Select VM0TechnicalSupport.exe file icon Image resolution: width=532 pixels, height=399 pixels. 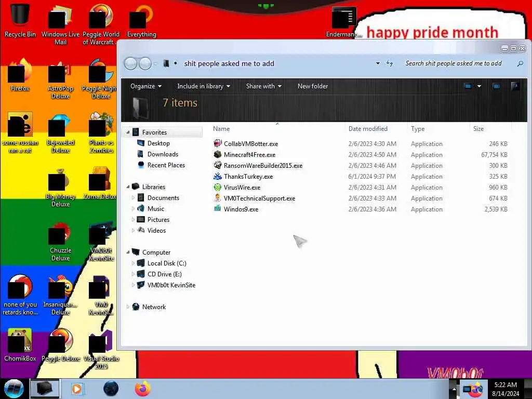coord(218,198)
